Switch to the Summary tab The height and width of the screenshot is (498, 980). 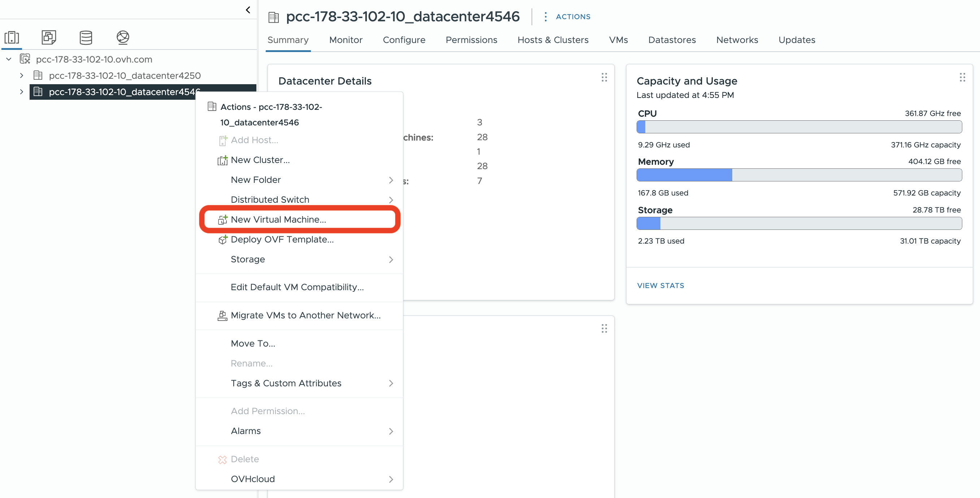[x=288, y=40]
